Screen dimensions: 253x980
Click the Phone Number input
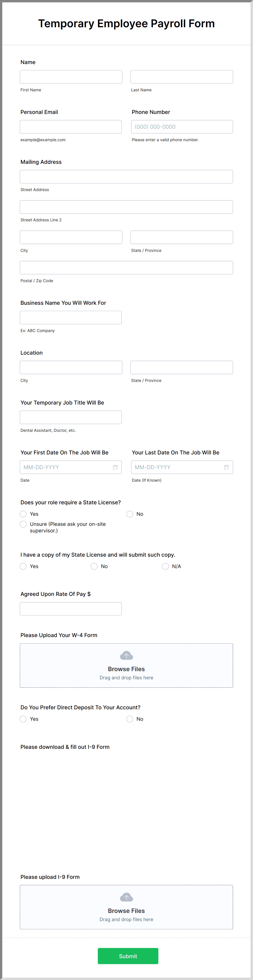tap(182, 127)
